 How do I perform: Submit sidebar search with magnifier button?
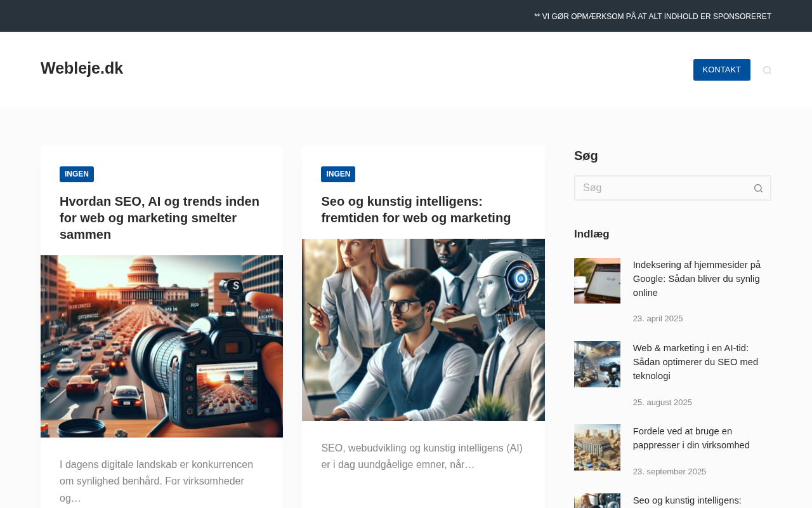click(x=758, y=188)
